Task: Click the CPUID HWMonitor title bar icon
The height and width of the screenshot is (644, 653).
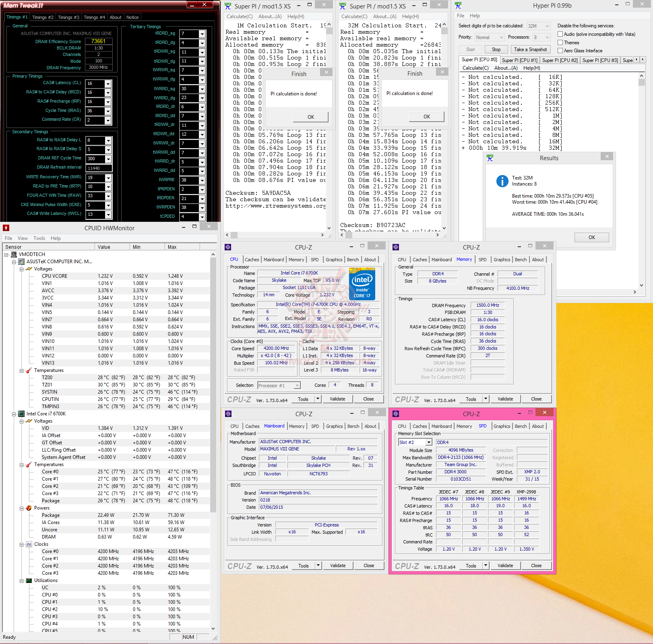Action: click(x=6, y=228)
